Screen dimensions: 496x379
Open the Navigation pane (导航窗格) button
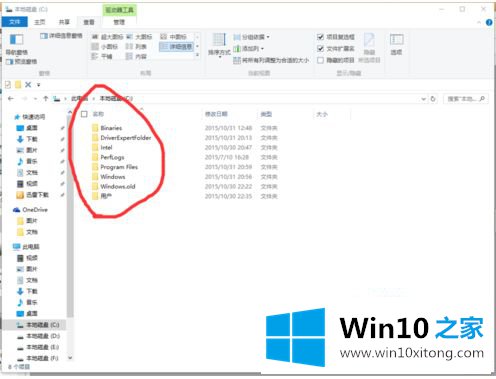(16, 44)
